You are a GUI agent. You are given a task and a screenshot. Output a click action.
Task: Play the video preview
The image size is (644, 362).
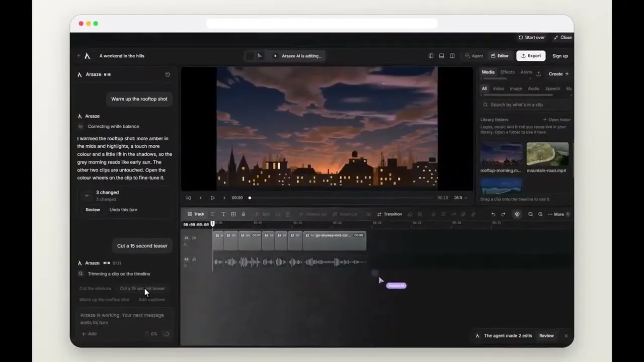(x=212, y=198)
